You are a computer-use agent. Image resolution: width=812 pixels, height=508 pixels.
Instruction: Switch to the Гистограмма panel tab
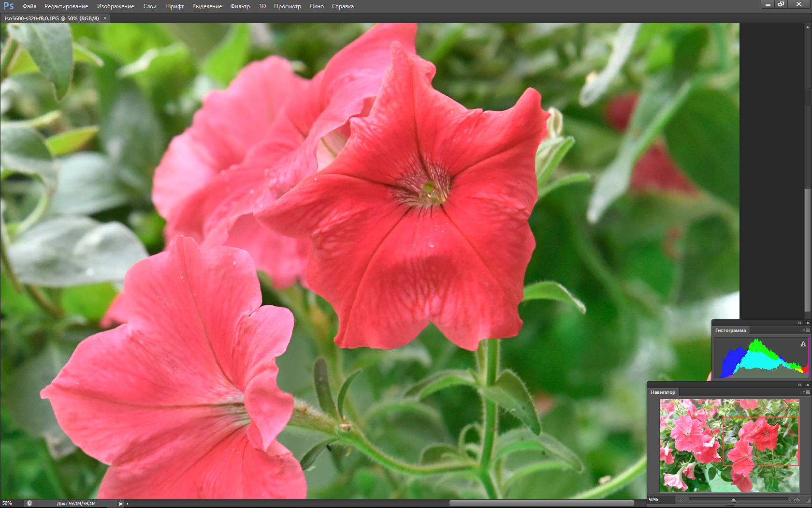click(730, 330)
